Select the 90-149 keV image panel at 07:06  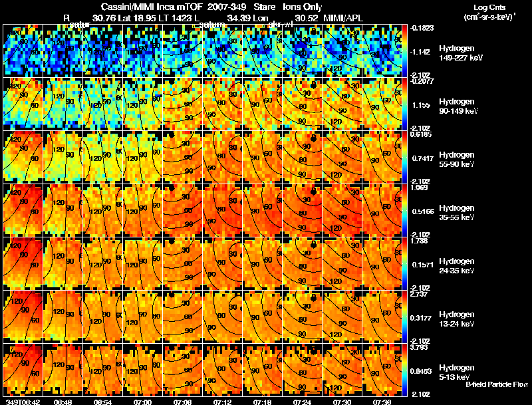tap(182, 104)
